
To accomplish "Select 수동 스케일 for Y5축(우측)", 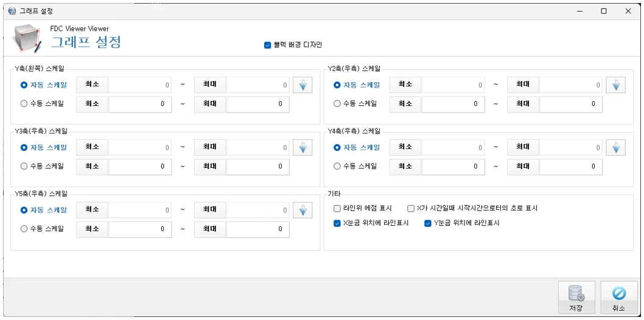I will [24, 229].
